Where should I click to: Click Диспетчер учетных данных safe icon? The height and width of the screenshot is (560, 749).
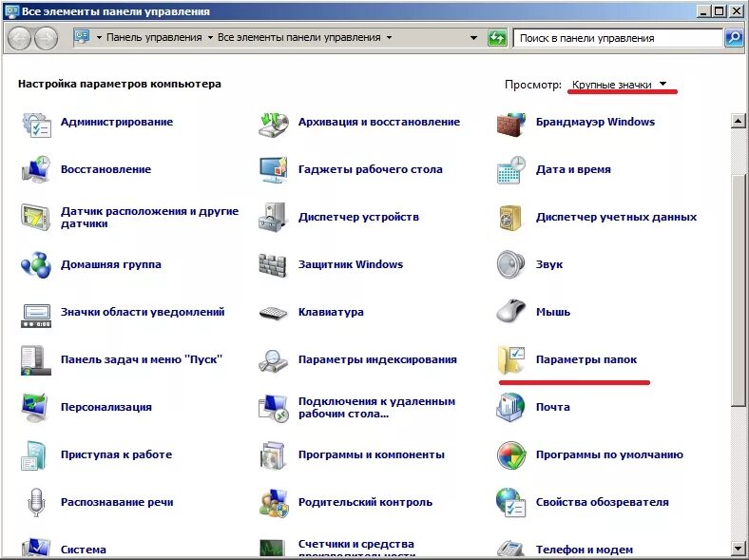[510, 218]
